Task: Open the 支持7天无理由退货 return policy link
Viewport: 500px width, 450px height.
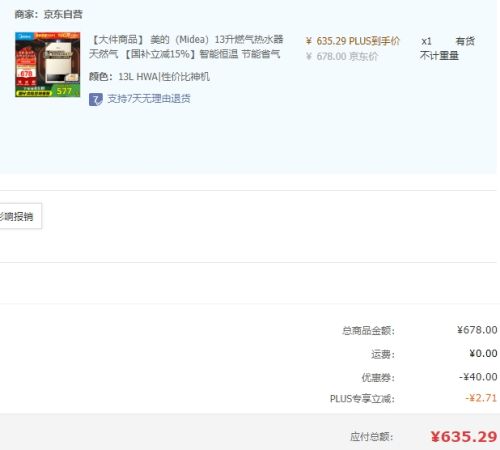Action: (149, 99)
